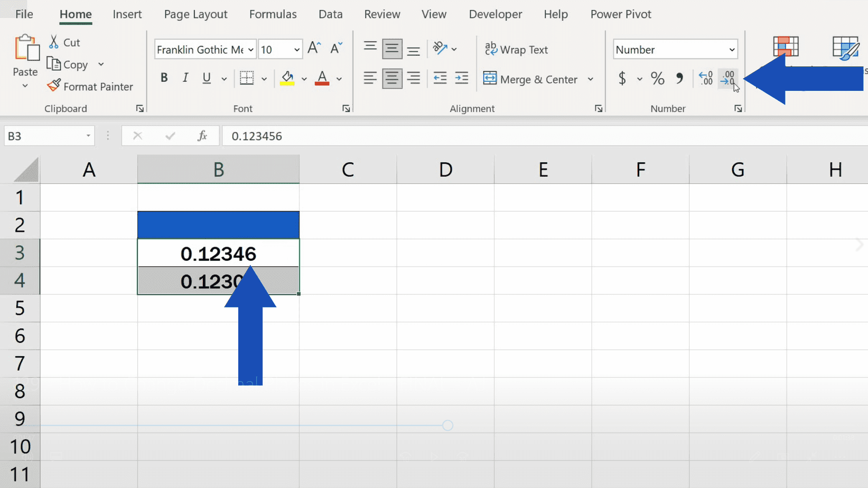
Task: Enable Wrap Text
Action: pos(517,49)
